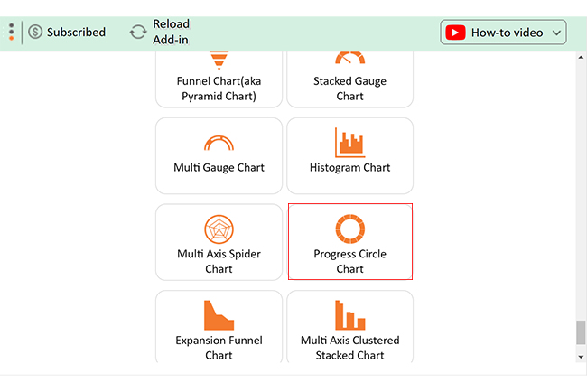Click the Subscribed dollar icon

[35, 32]
